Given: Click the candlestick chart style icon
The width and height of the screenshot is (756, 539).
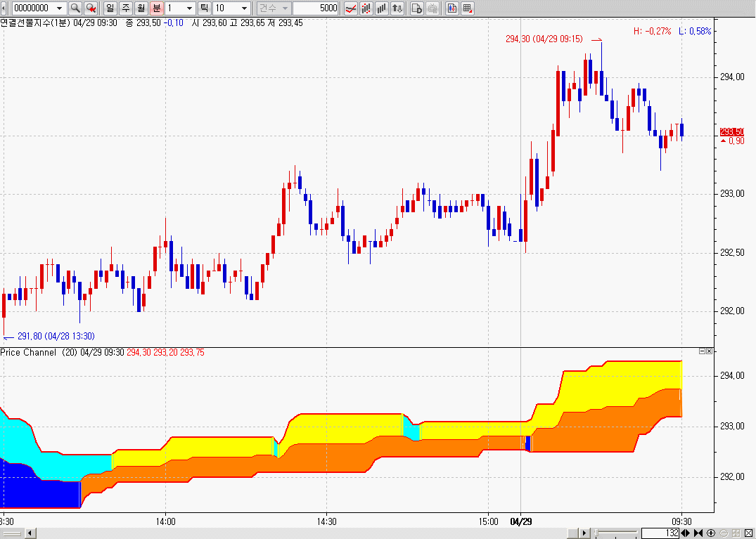Looking at the screenshot, I should click(366, 8).
